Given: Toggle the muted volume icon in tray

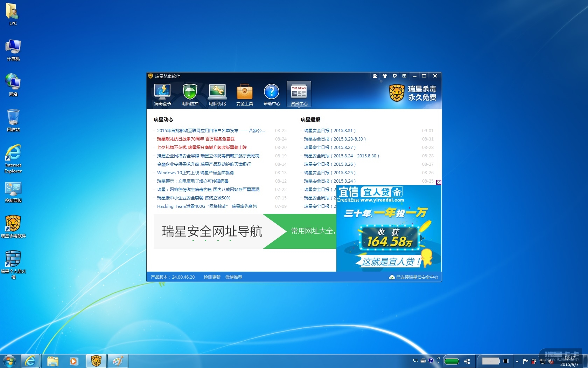Looking at the screenshot, I should 551,361.
